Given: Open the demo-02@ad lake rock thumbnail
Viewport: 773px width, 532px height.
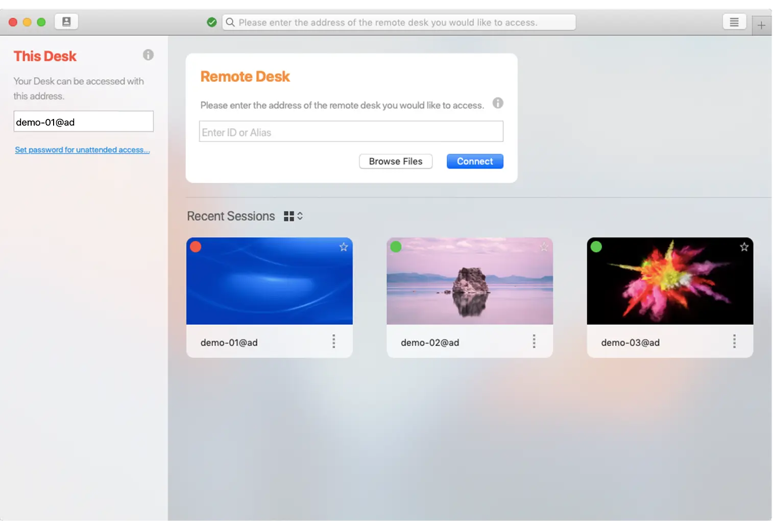Looking at the screenshot, I should 470,281.
